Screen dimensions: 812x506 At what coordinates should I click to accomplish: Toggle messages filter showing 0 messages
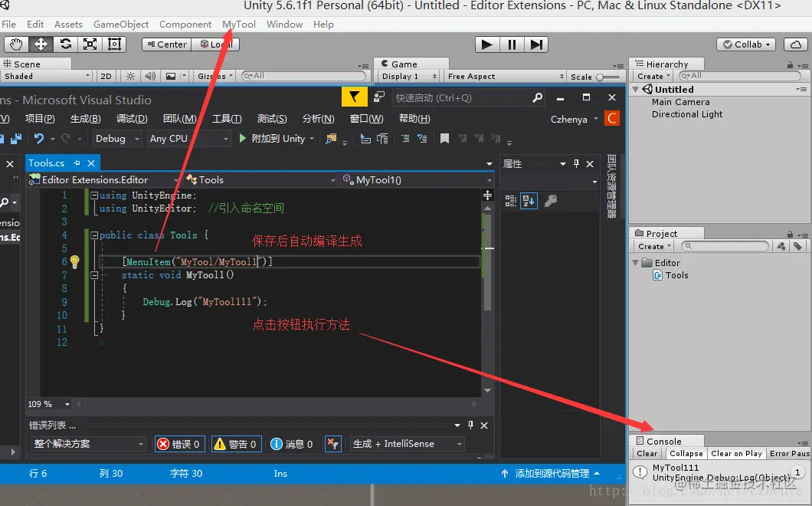292,444
